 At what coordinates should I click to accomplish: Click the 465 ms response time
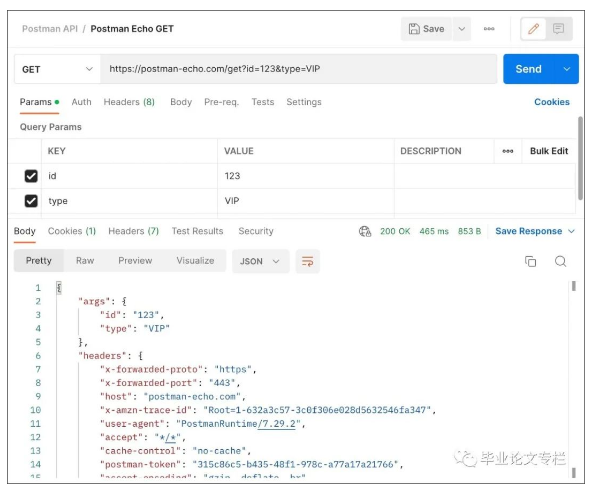(x=434, y=231)
